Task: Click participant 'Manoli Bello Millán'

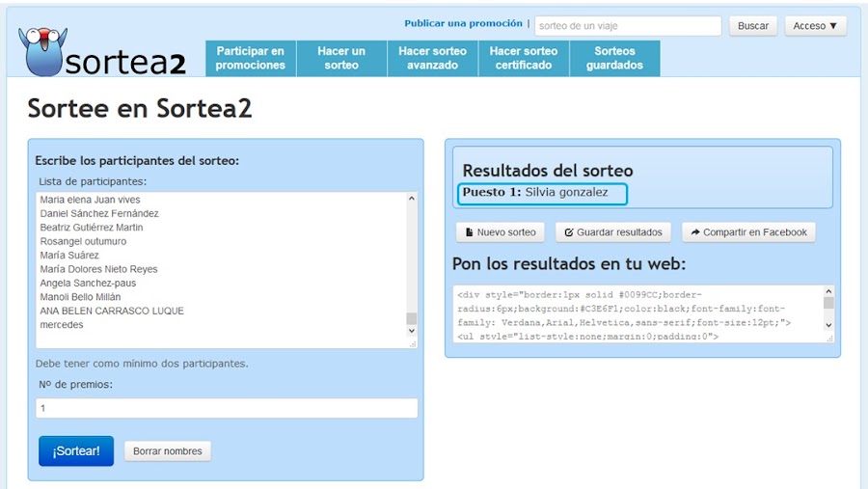Action: point(80,297)
